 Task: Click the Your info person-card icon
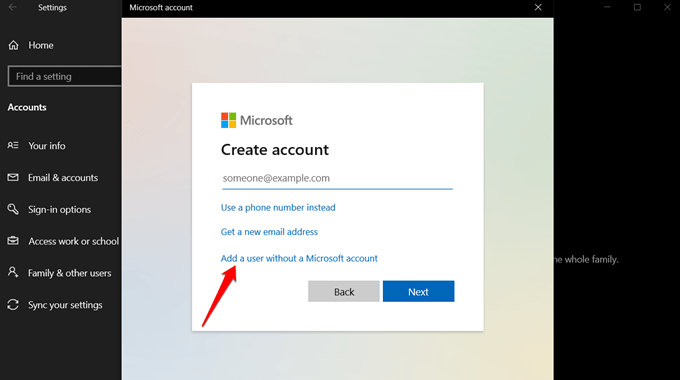[x=13, y=145]
